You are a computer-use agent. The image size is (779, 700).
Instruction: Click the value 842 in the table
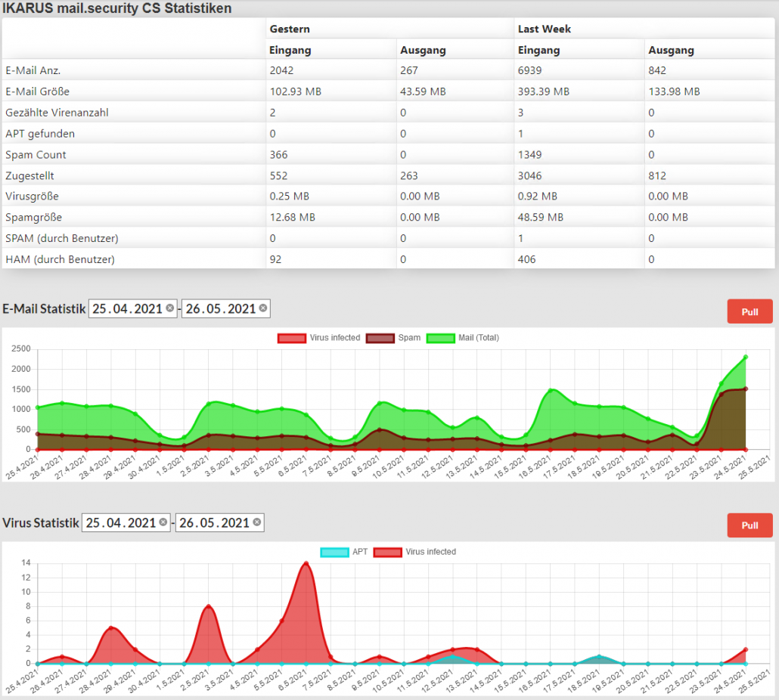pos(657,70)
